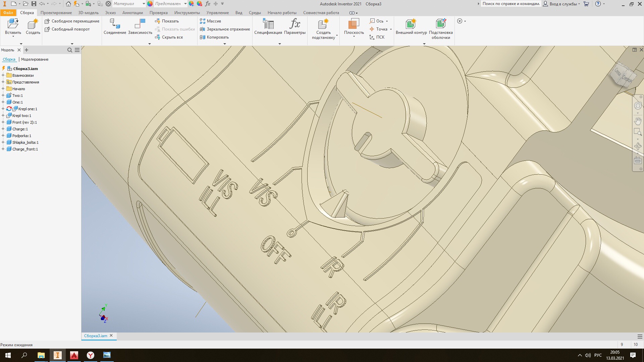Select the Constraint (Зависимость) tool
Screen dimensions: 644x362
click(140, 24)
